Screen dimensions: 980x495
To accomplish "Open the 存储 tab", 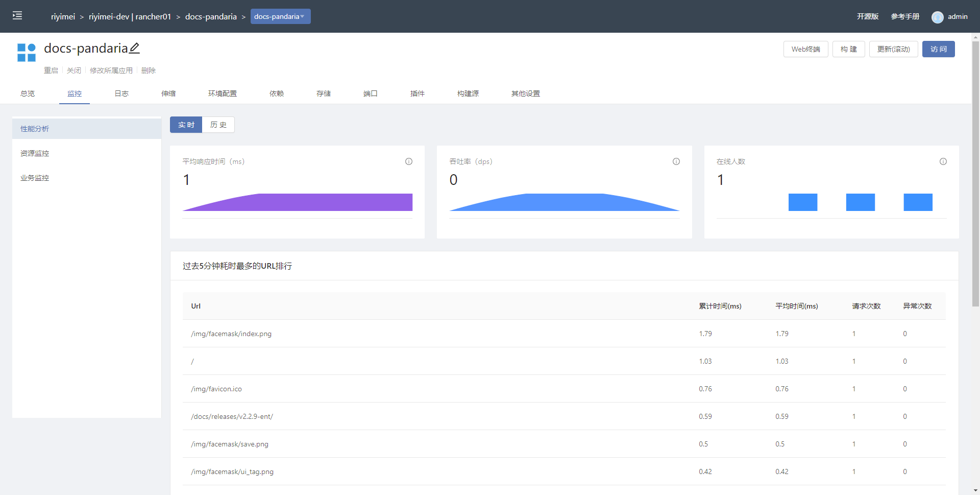I will pos(324,93).
